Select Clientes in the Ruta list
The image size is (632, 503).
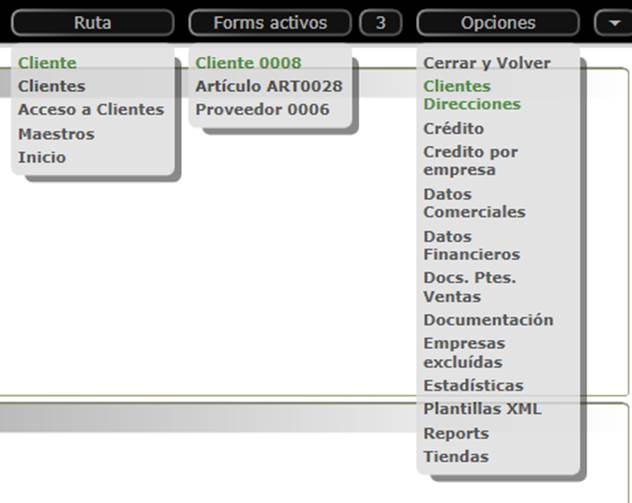click(x=52, y=86)
